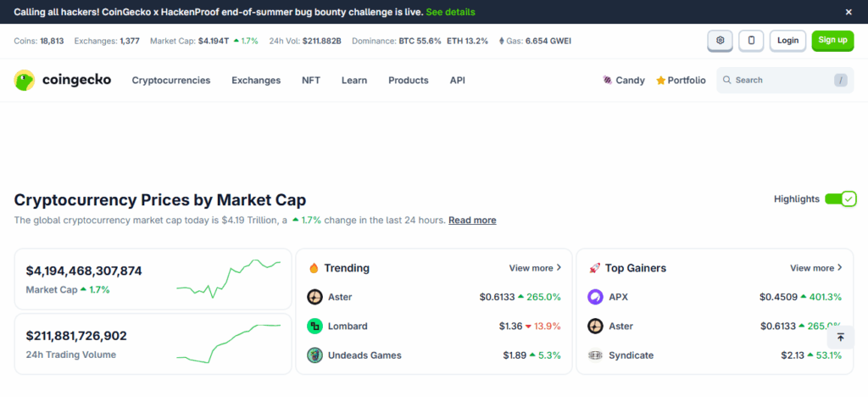Screen dimensions: 868x397
Task: Open Portfolio with the star icon
Action: (681, 81)
